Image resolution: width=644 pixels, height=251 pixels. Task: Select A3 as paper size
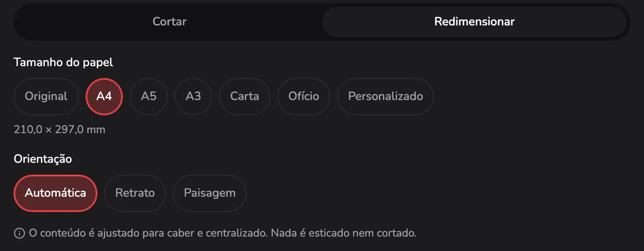193,96
